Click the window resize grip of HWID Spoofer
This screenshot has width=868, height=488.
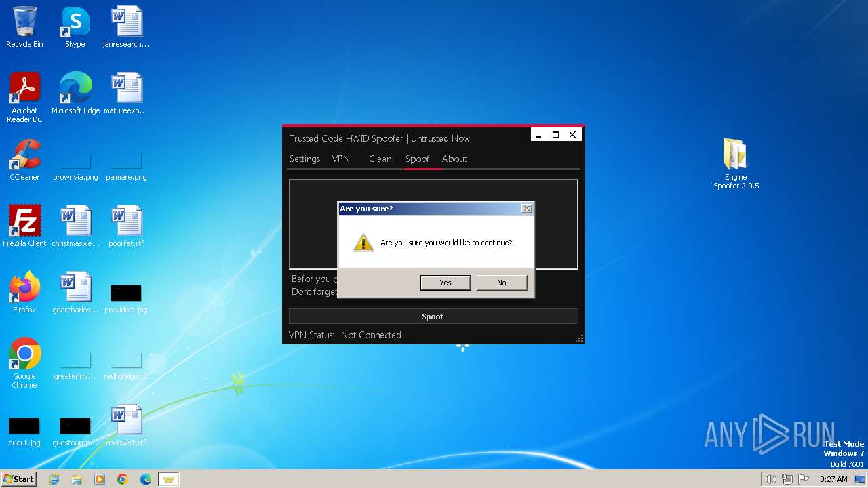coord(579,338)
